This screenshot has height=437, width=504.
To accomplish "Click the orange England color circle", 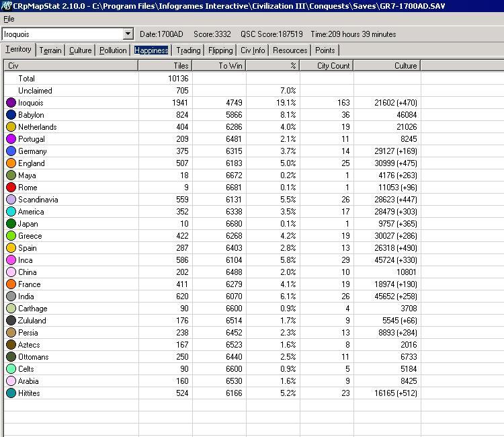I will pyautogui.click(x=11, y=163).
